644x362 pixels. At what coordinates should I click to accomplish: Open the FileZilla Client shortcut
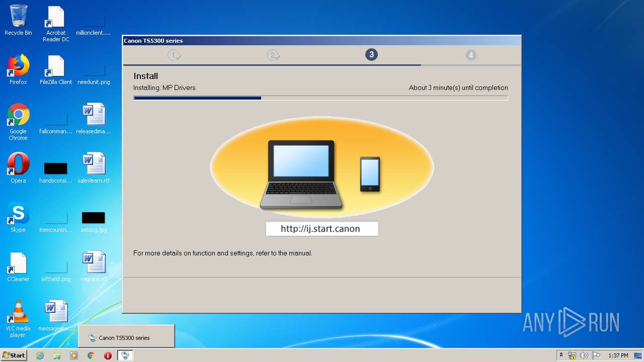(x=56, y=69)
